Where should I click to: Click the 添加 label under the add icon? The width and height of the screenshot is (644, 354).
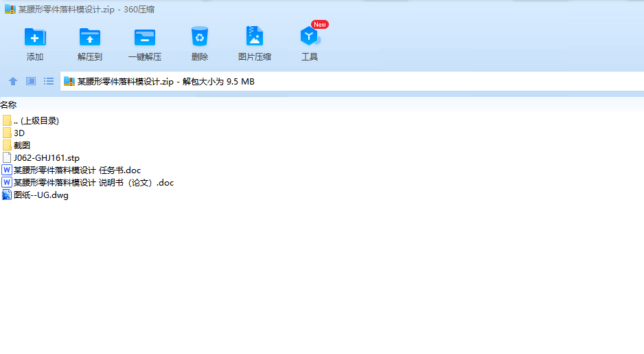pyautogui.click(x=35, y=57)
